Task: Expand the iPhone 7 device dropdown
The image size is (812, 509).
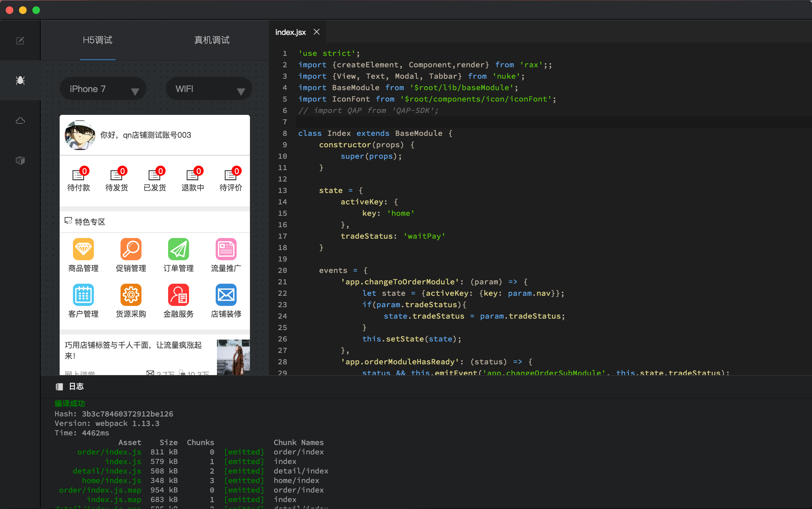Action: pyautogui.click(x=103, y=89)
